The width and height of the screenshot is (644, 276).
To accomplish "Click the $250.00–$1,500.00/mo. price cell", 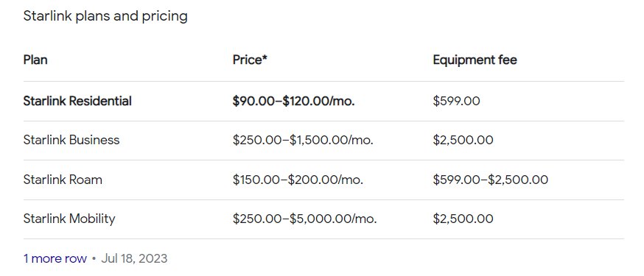I will coord(303,140).
